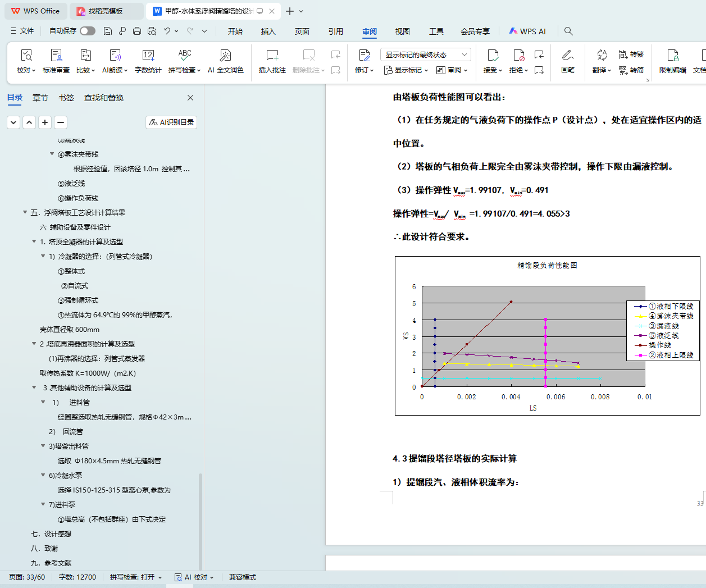This screenshot has width=706, height=588.
Task: Click 插入批注 to insert a comment
Action: pos(272,56)
